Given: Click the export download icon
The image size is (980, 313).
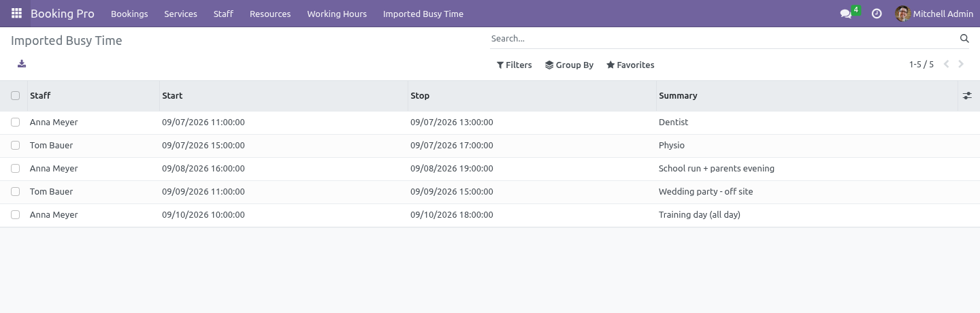Looking at the screenshot, I should pos(22,64).
